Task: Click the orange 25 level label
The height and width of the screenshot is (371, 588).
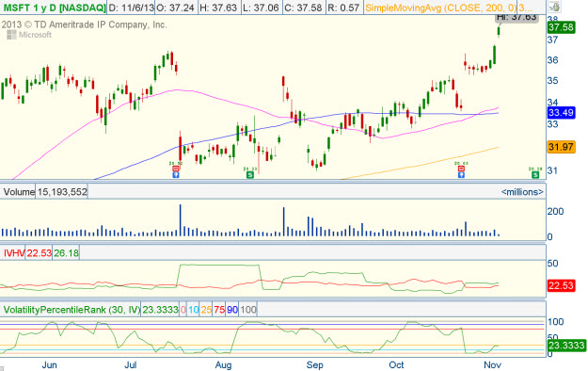Action: tap(206, 310)
